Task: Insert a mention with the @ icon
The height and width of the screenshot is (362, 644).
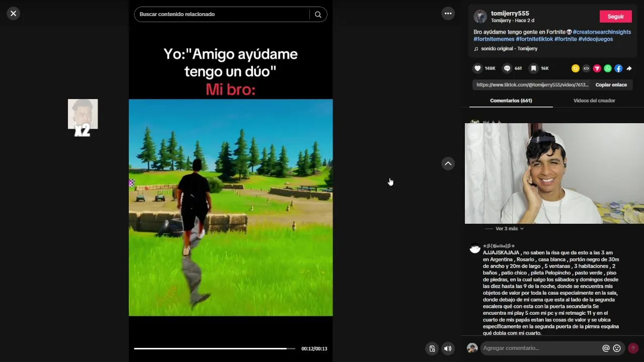Action: pos(606,348)
